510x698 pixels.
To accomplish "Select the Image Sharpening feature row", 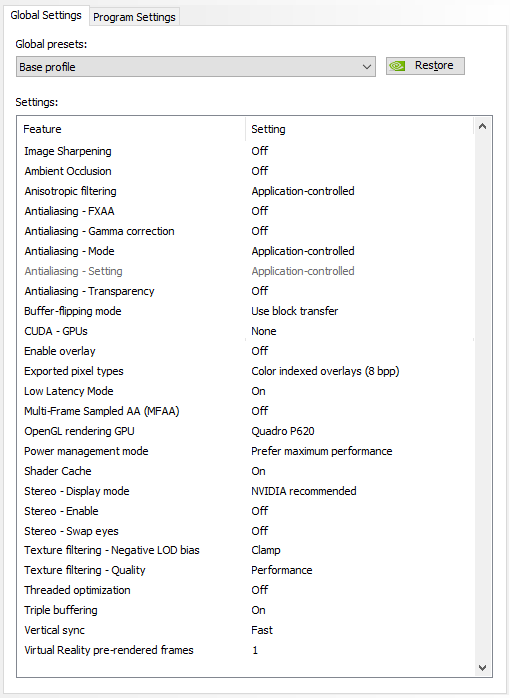I will (245, 151).
